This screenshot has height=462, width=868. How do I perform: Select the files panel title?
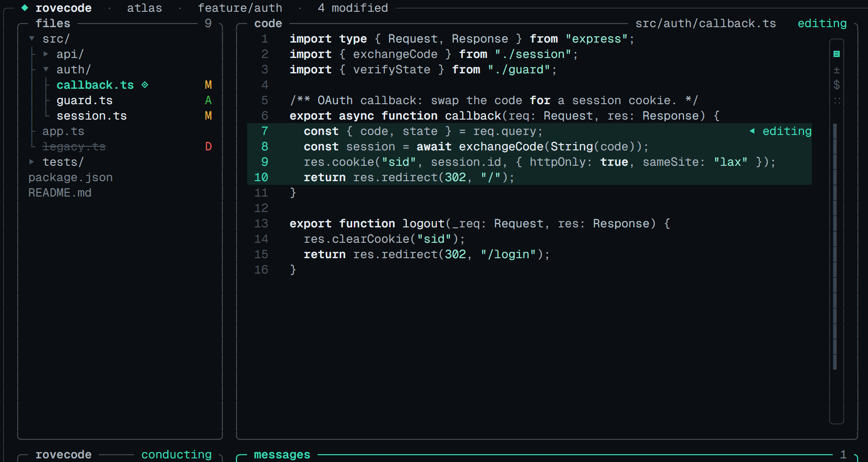click(x=53, y=23)
